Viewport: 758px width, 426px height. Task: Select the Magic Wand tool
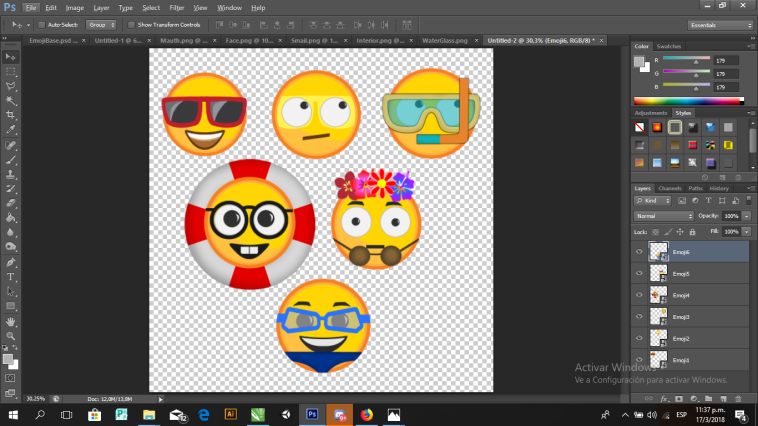(11, 100)
